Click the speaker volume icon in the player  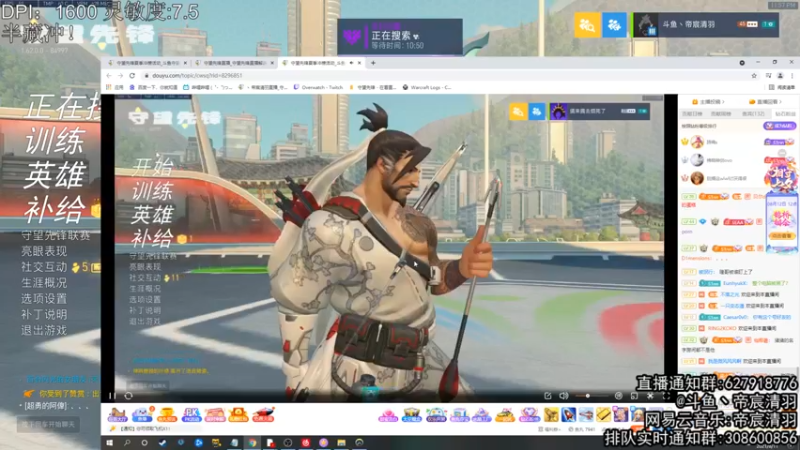point(564,395)
